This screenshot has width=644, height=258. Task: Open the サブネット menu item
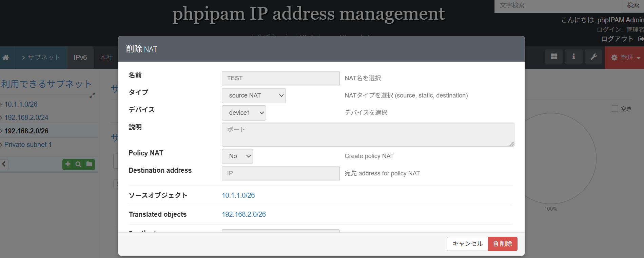(41, 58)
